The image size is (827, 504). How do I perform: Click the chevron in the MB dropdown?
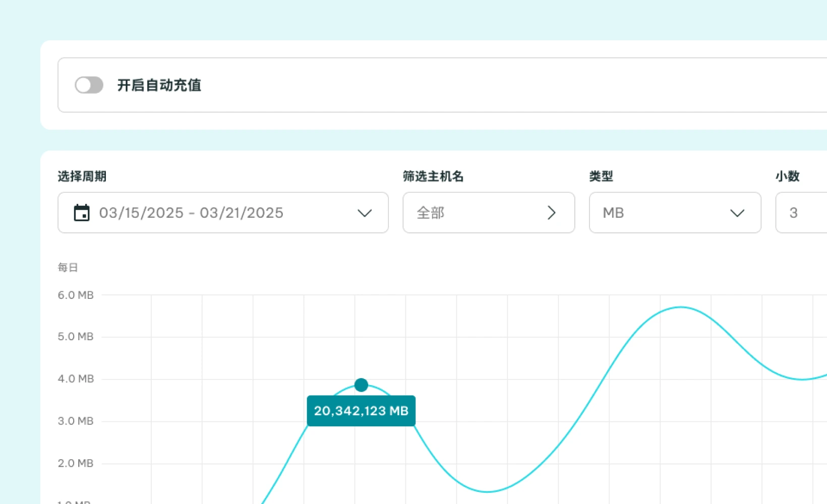[x=737, y=213]
